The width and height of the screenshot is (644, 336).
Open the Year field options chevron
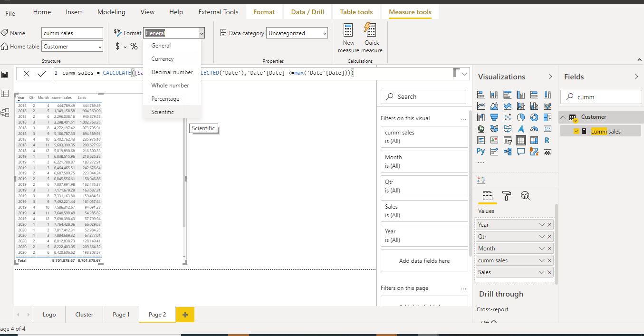541,225
